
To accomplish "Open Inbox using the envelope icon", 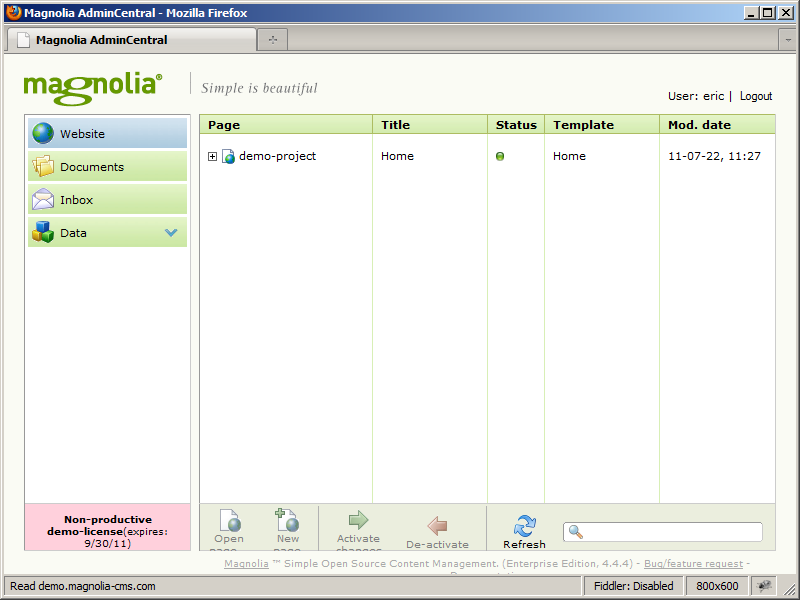I will (x=42, y=198).
